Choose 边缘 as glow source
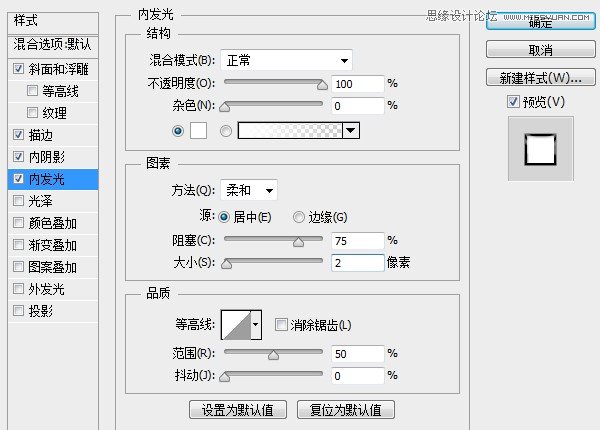The width and height of the screenshot is (600, 430). (x=298, y=217)
